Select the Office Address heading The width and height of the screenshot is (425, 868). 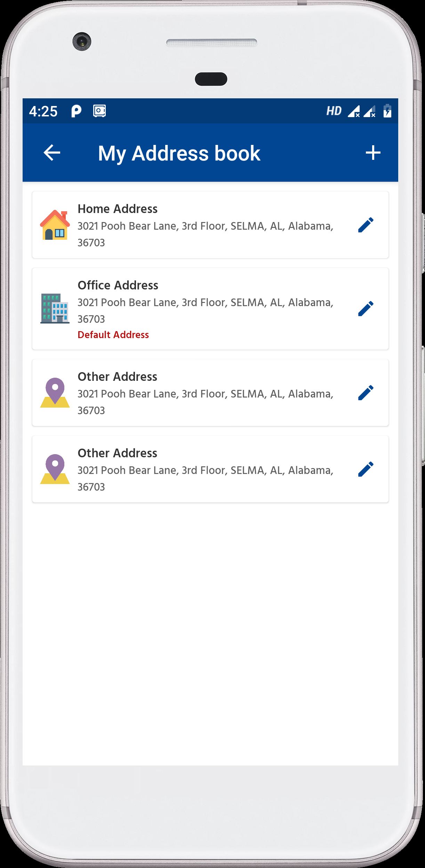[x=118, y=285]
